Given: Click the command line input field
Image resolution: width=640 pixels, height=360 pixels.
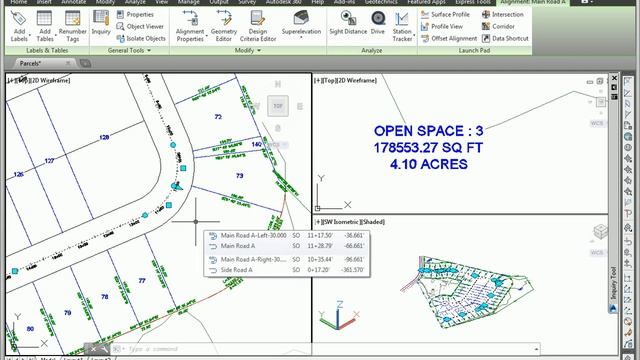Looking at the screenshot, I should pyautogui.click(x=322, y=349).
